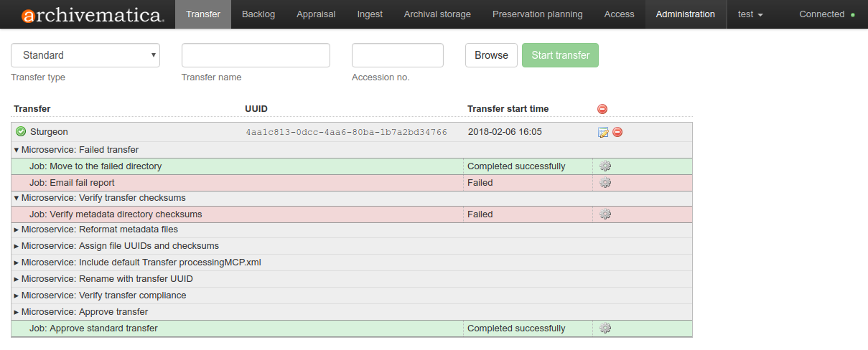Open gear for Verify metadata directory checksums job
This screenshot has height=350, width=868.
point(605,214)
